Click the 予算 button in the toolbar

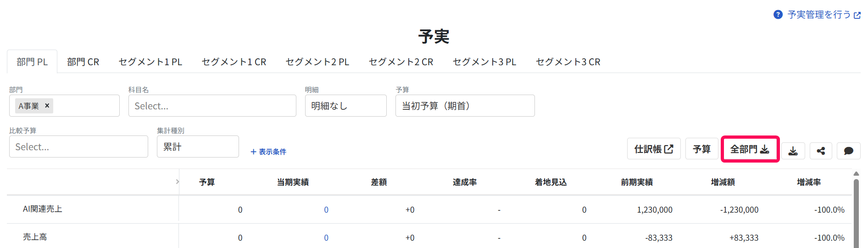pos(702,149)
